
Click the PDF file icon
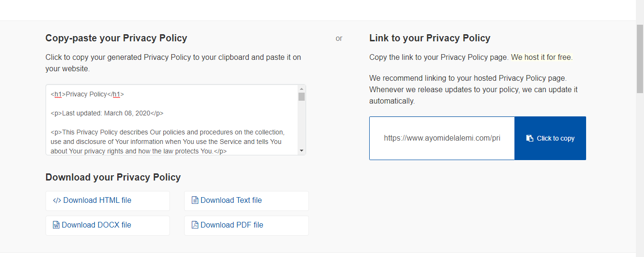coord(195,225)
